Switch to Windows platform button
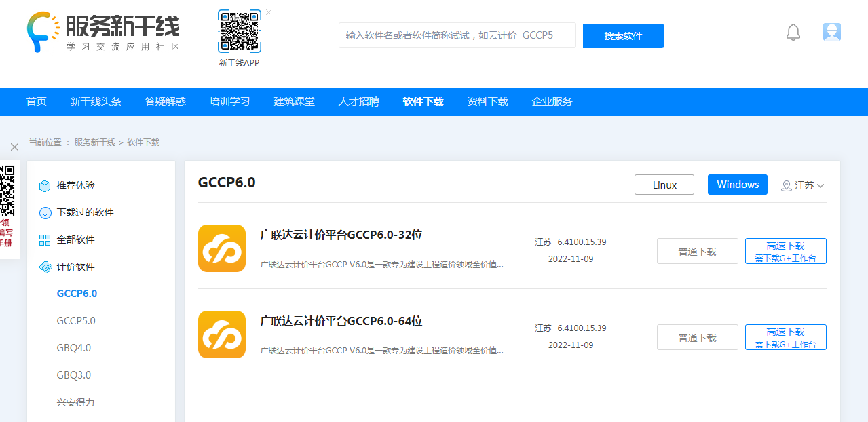The width and height of the screenshot is (868, 422). click(x=738, y=185)
